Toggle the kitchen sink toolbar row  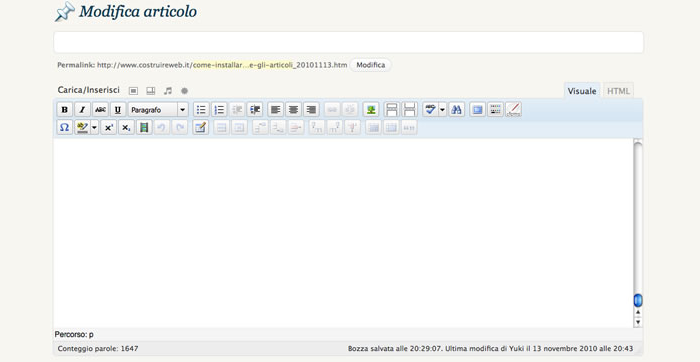[x=496, y=109]
